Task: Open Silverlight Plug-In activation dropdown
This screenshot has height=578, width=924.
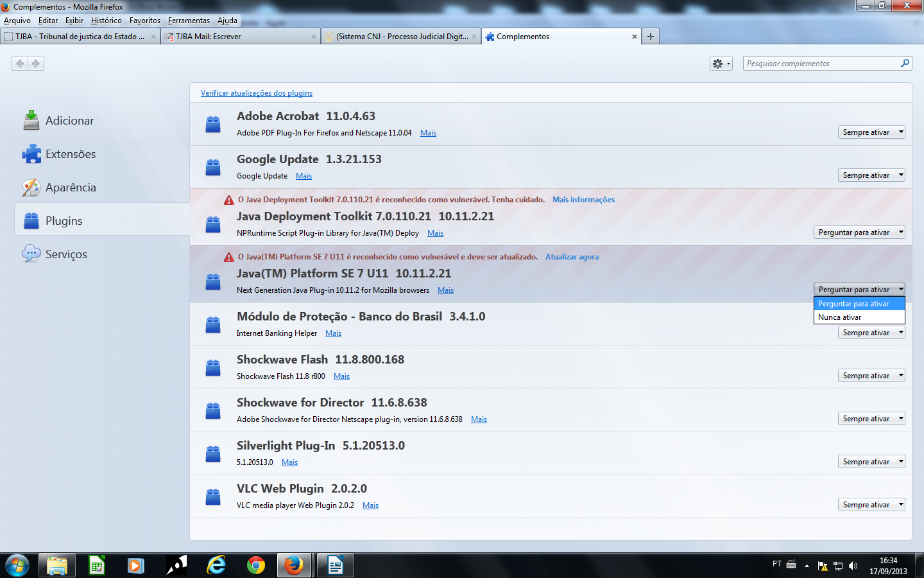Action: 871,462
